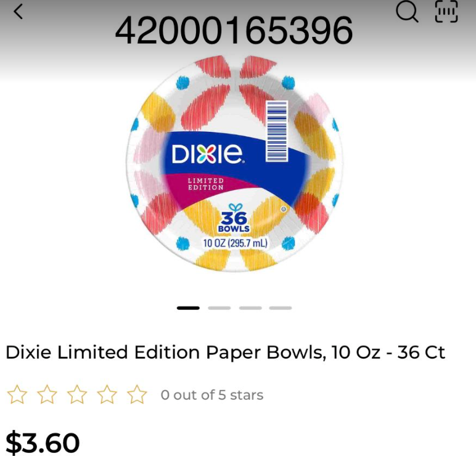
Task: Tap the Dixie Limited Edition Paper Bowls title
Action: coord(225,352)
